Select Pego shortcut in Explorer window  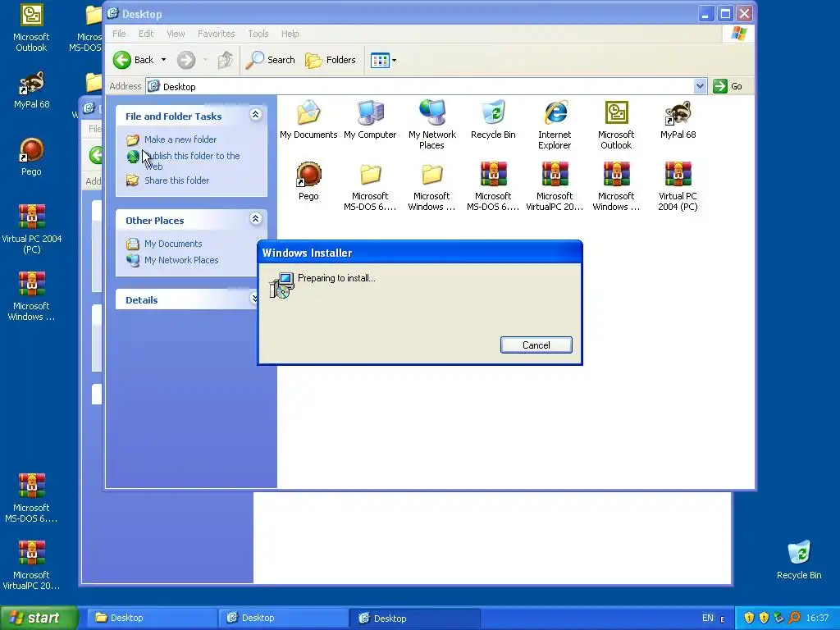coord(308,181)
